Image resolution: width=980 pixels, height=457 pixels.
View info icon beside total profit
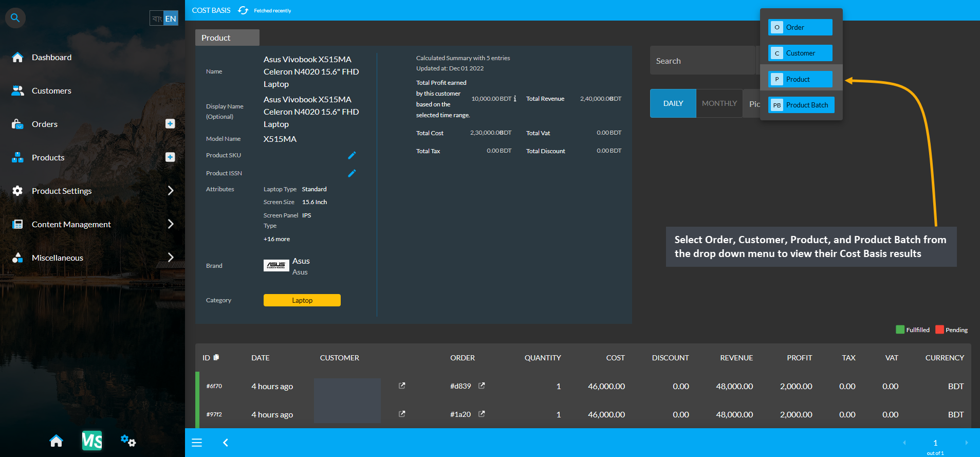point(515,99)
